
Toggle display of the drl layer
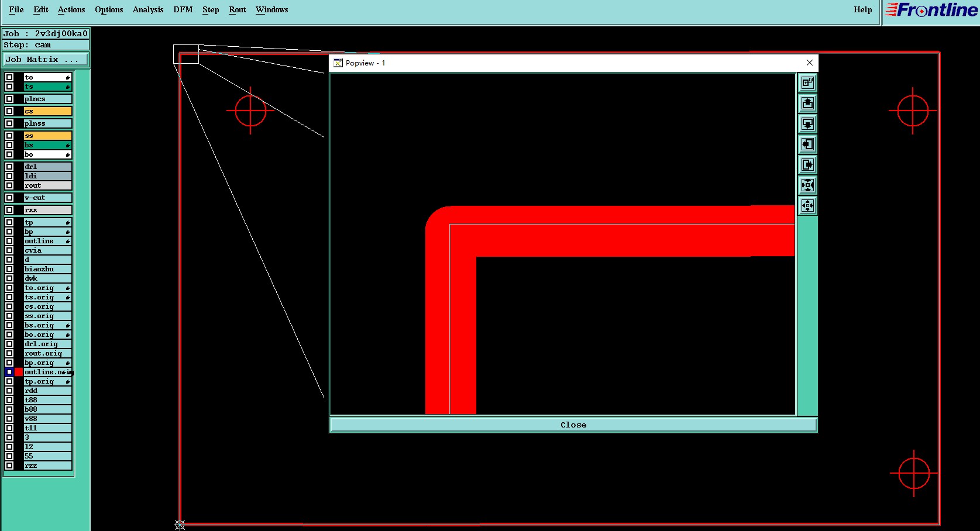coord(9,167)
